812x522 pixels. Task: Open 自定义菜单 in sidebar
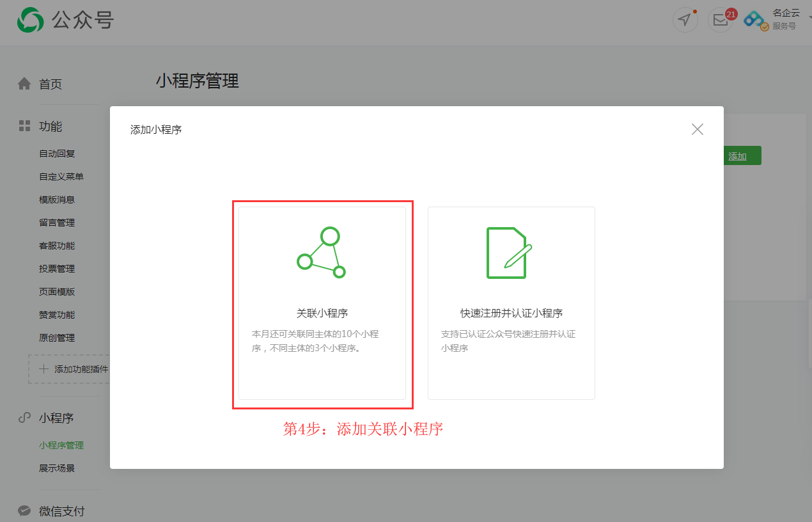point(61,177)
